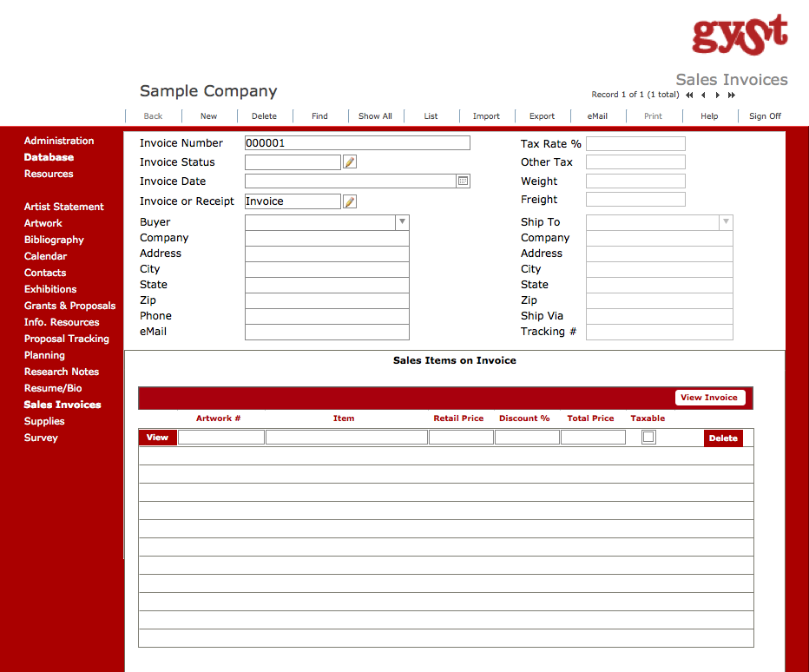The height and width of the screenshot is (672, 809).
Task: Click the Invoice Date field
Action: tap(351, 181)
